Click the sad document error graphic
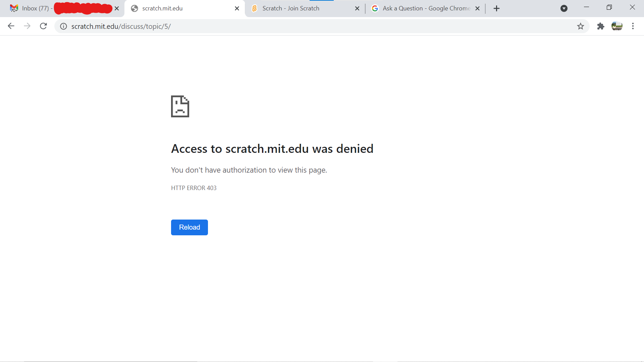 coord(180,106)
